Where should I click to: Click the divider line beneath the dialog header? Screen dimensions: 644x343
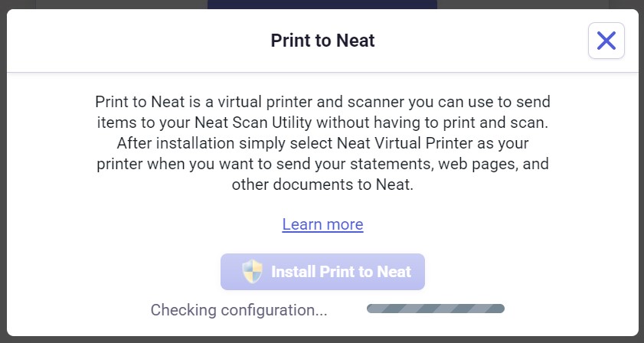click(322, 73)
